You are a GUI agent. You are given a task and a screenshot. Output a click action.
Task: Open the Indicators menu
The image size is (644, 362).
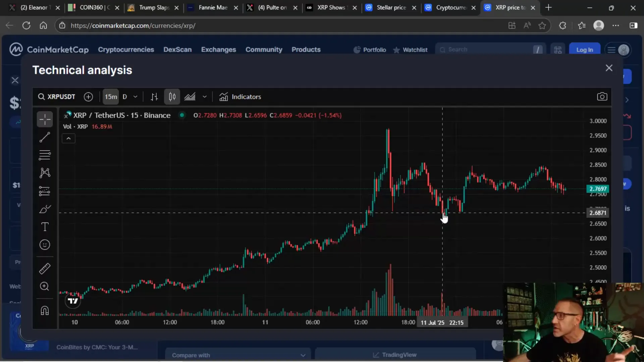pos(240,97)
